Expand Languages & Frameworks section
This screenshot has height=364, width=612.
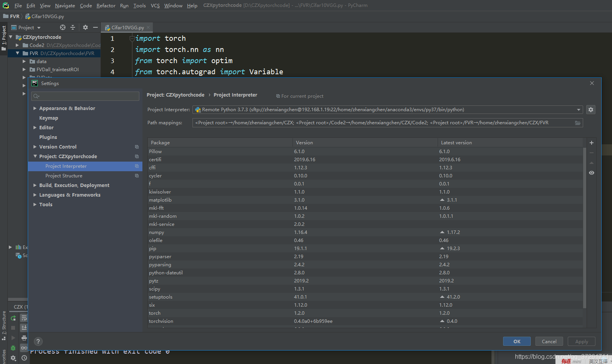pos(35,195)
